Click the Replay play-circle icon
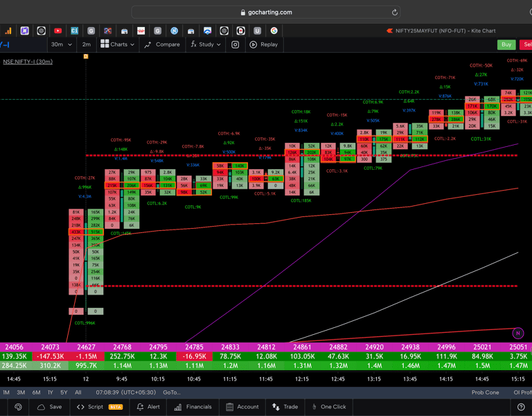Screen dimensions: 532x416 [253, 44]
